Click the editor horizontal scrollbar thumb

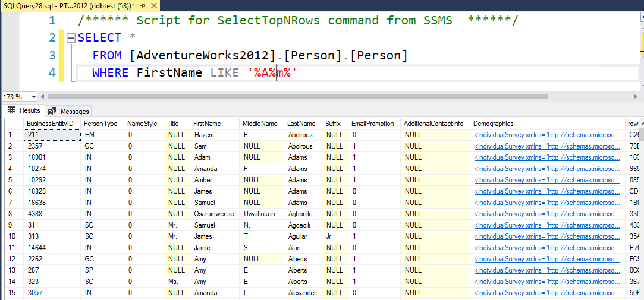pos(297,97)
